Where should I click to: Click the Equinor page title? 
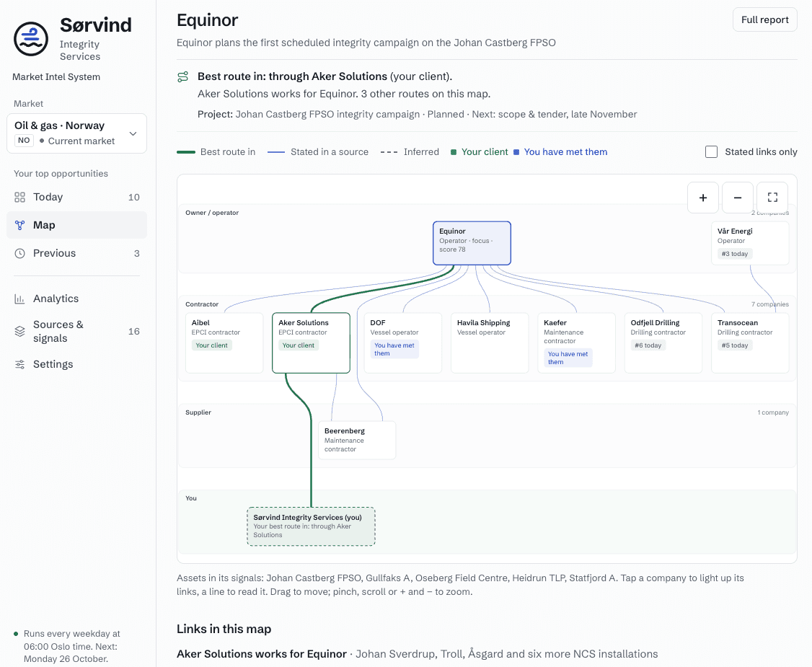coord(207,20)
